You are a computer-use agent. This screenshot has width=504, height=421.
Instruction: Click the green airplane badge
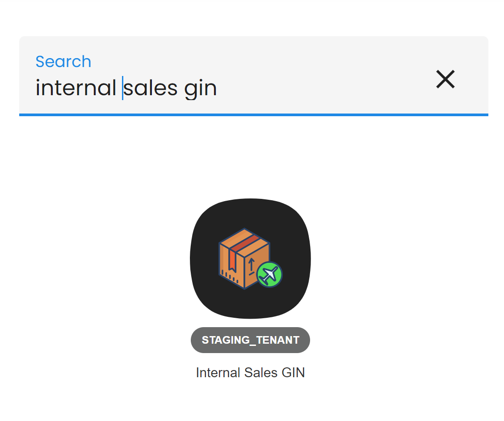click(x=269, y=274)
